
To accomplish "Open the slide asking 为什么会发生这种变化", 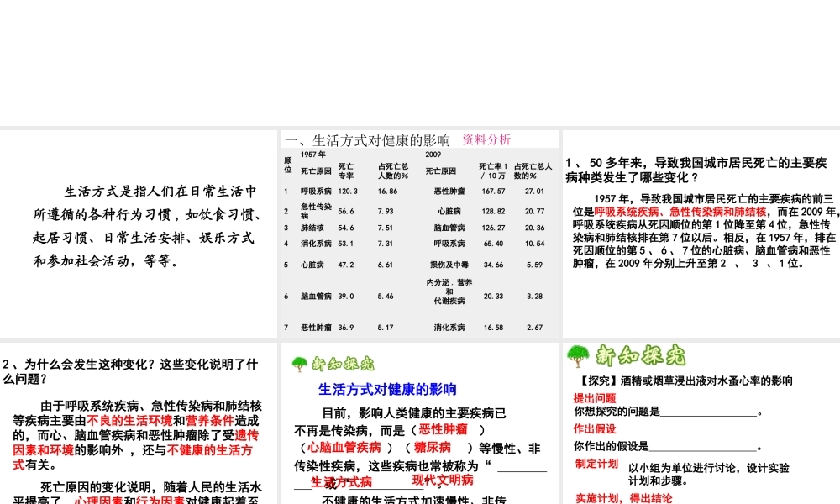I will click(x=139, y=423).
